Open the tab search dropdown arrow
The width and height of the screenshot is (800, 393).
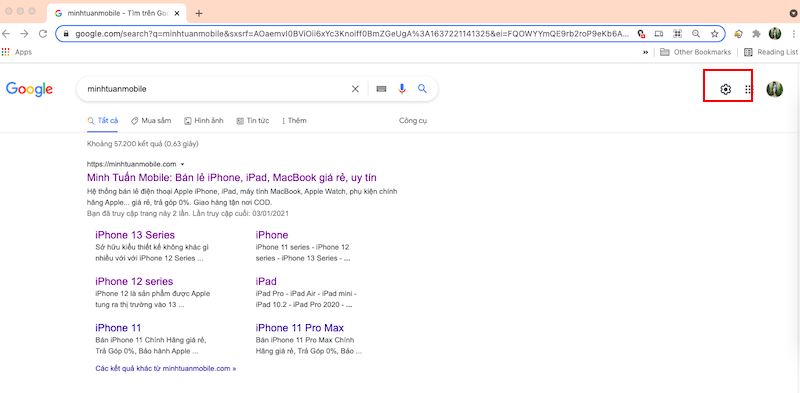tap(793, 14)
